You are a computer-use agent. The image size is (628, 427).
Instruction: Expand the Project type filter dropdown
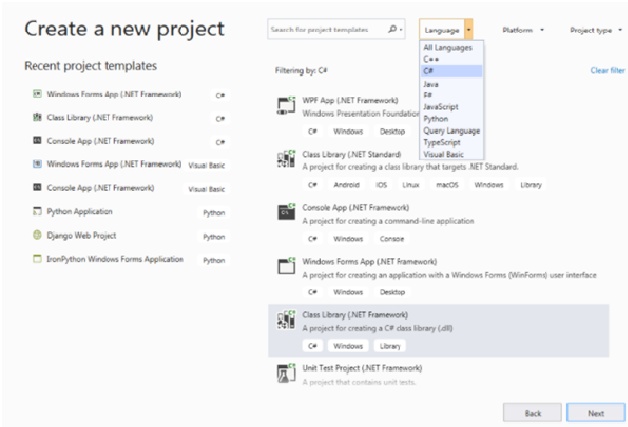(x=596, y=30)
